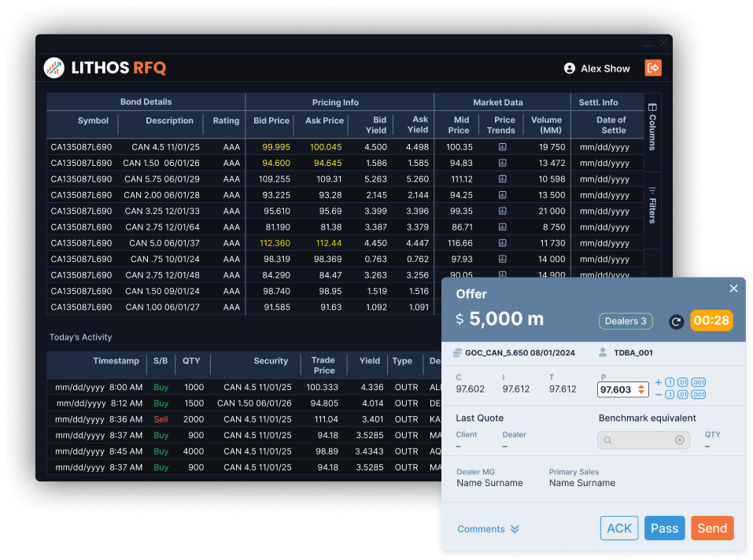753x560 pixels.
Task: Click the ask price 100.045
Action: tap(326, 147)
